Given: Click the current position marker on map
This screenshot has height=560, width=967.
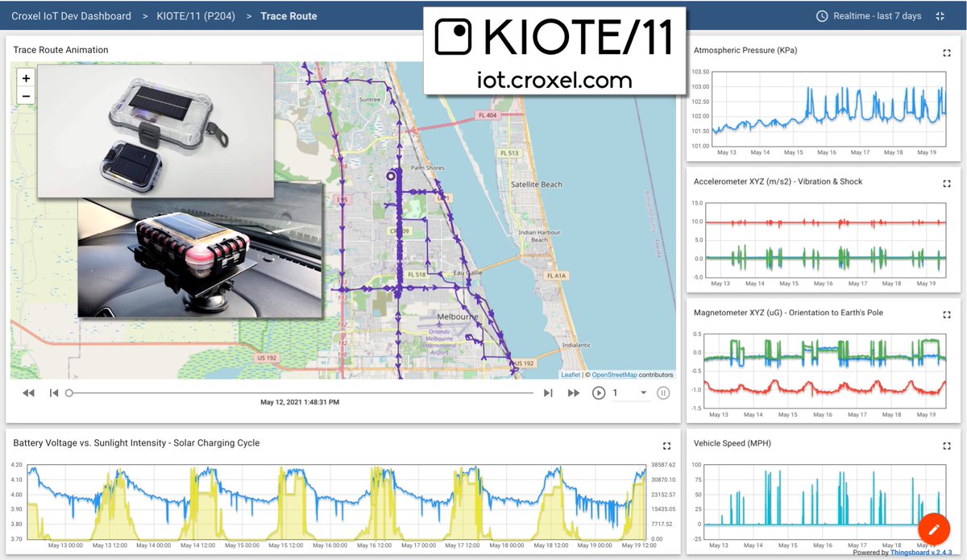Looking at the screenshot, I should click(391, 176).
